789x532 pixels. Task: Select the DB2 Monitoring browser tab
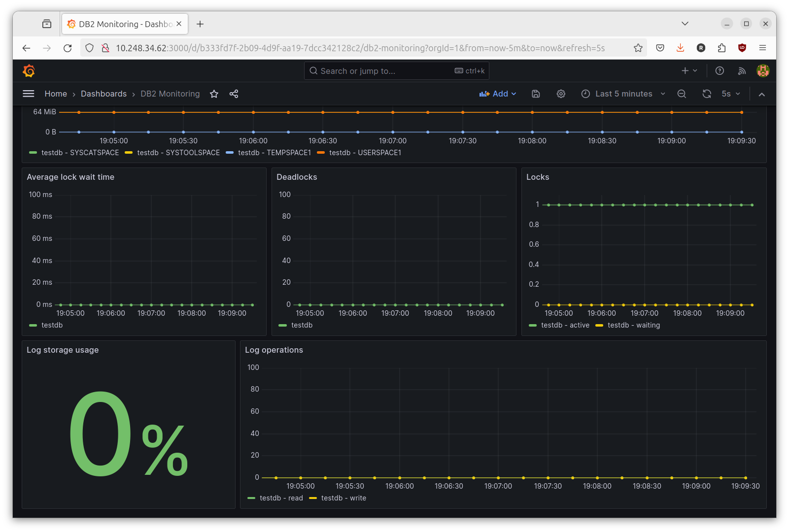click(125, 24)
